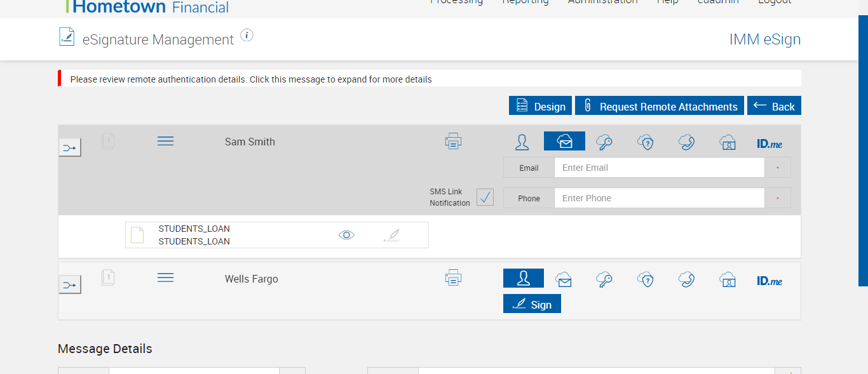Choose cloud key password authentication for Sam Smith
The image size is (868, 374).
tap(604, 142)
